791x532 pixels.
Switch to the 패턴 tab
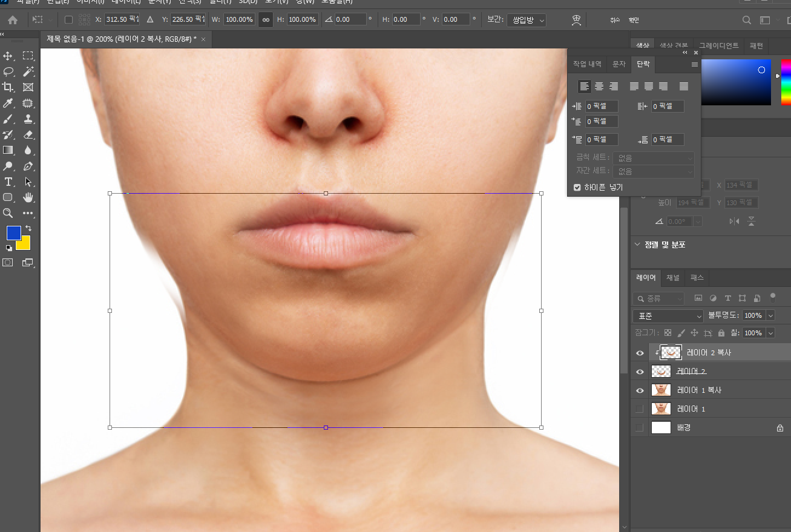click(757, 45)
